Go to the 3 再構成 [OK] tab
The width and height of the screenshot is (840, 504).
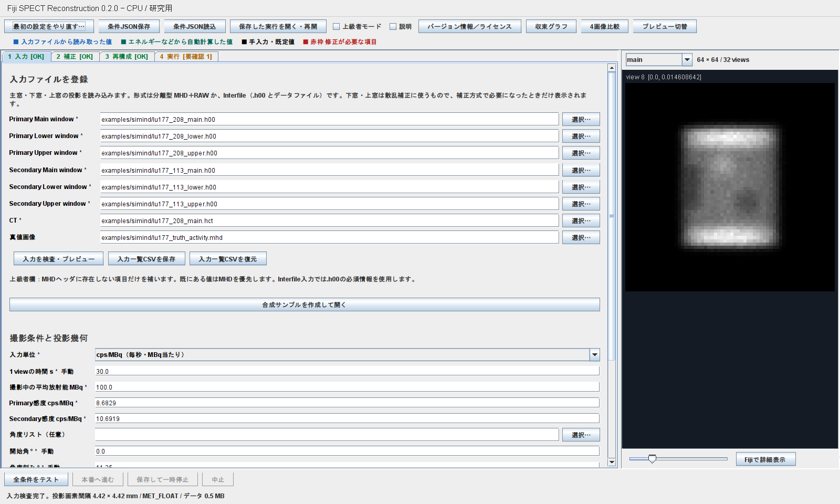coord(127,57)
